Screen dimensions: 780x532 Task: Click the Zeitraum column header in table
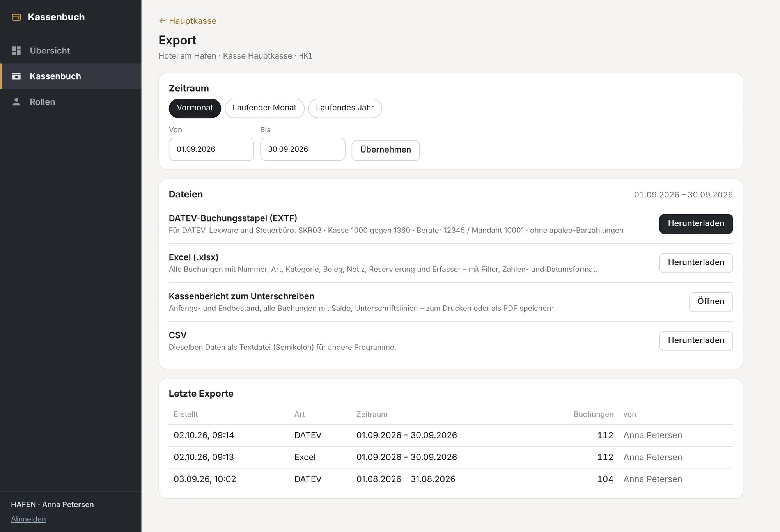coord(372,414)
